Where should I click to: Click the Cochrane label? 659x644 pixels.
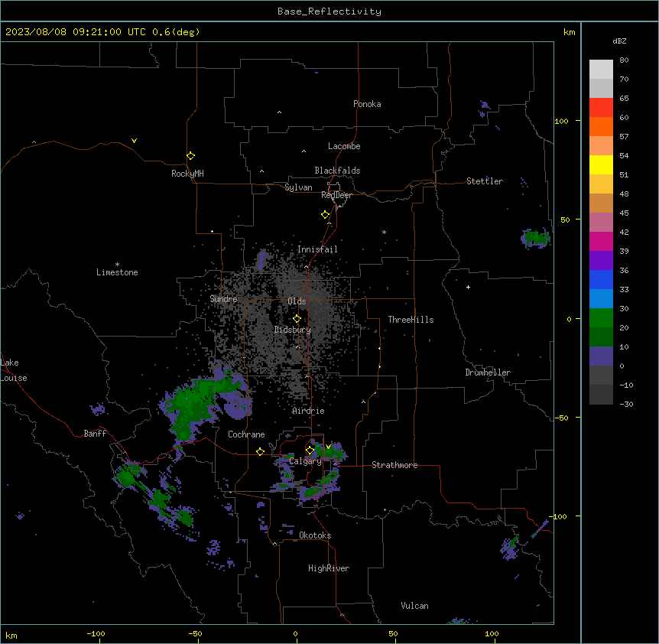tap(246, 434)
